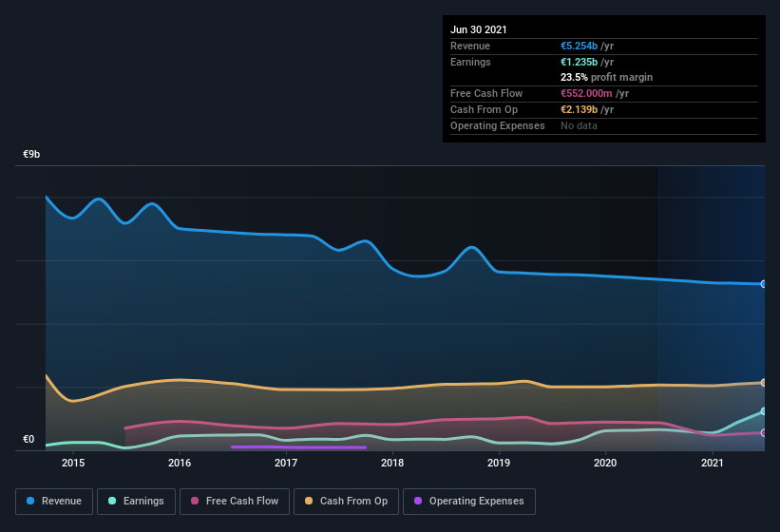Click the 2019 x-axis label

click(499, 463)
